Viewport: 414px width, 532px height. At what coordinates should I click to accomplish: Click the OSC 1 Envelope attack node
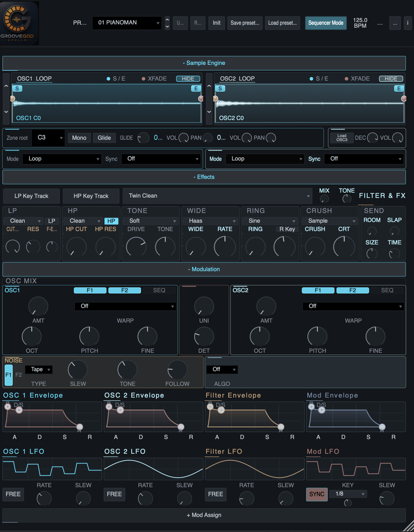click(x=8, y=407)
